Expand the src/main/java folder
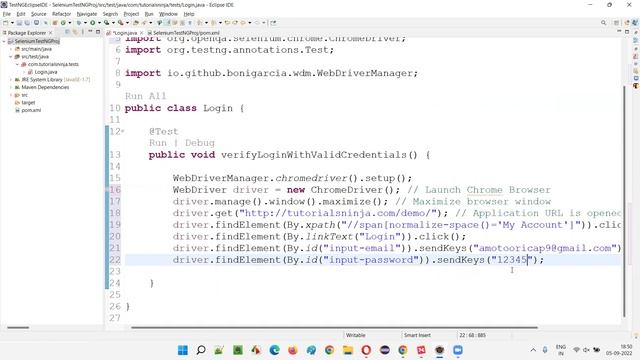Image resolution: width=640 pixels, height=360 pixels. [x=11, y=49]
